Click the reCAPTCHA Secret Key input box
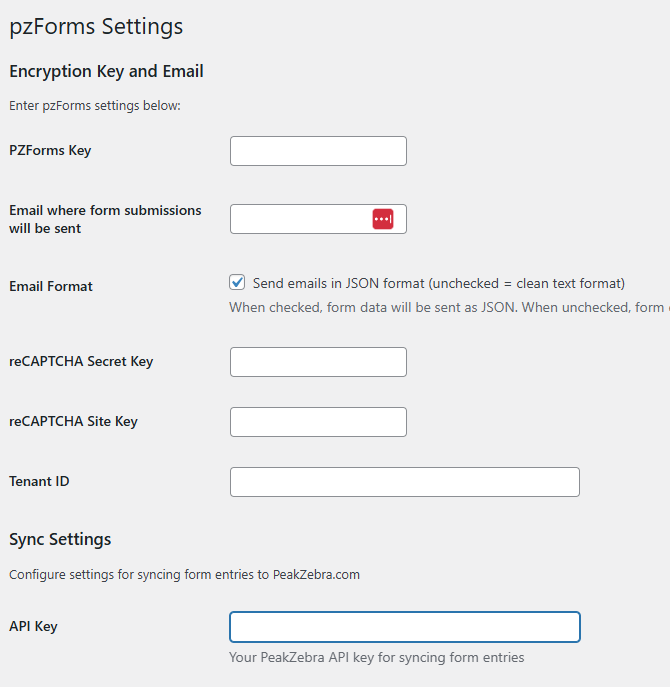This screenshot has height=687, width=670. pos(318,362)
